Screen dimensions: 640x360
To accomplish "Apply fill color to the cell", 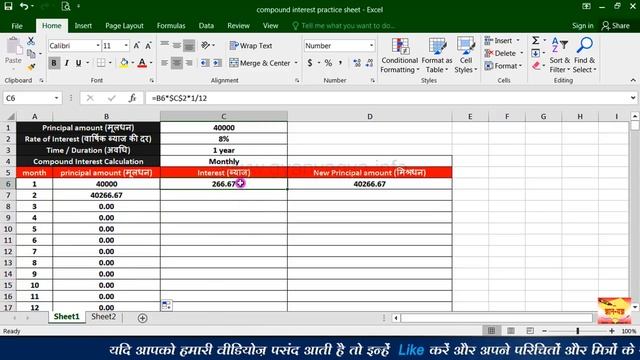I will click(124, 63).
